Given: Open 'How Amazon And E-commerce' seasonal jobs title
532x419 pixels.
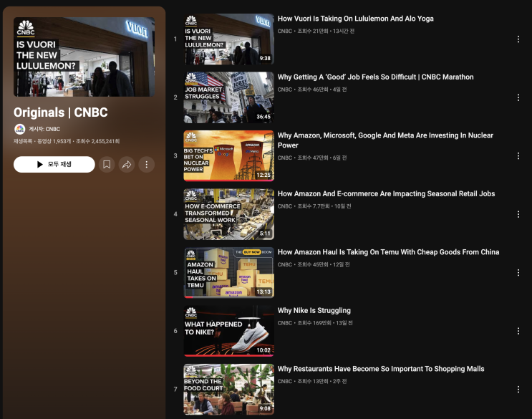Looking at the screenshot, I should click(x=386, y=193).
